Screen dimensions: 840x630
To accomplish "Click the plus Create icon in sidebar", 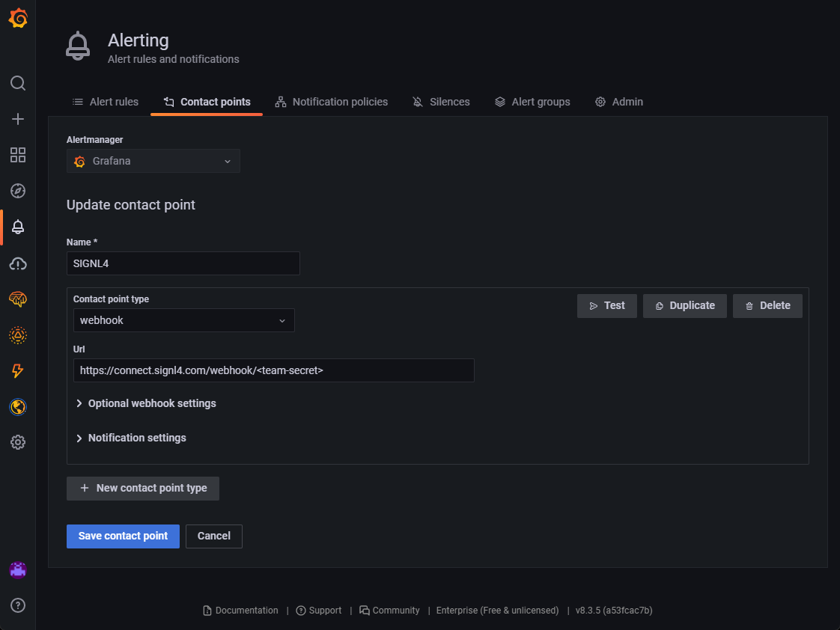I will pyautogui.click(x=18, y=119).
